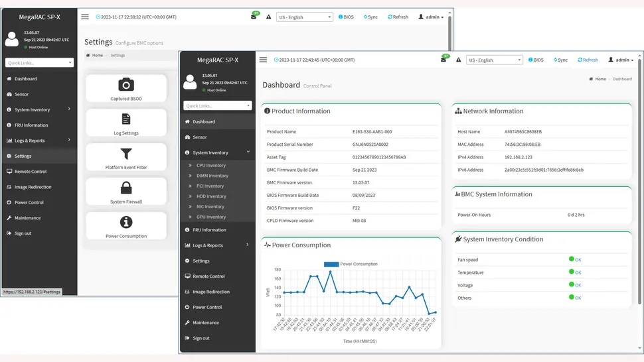Click the front window hamburger menu icon

263,60
